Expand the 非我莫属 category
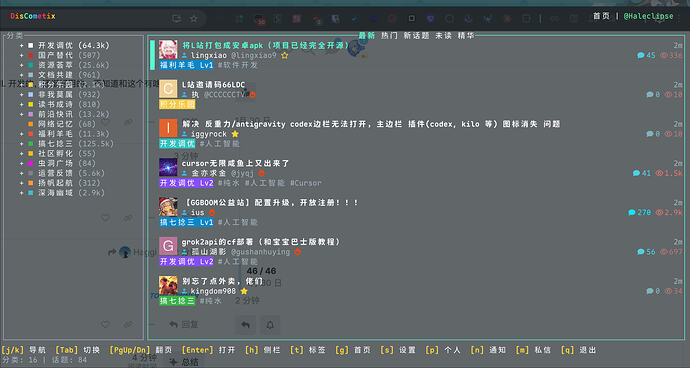The image size is (690, 368). [21, 95]
